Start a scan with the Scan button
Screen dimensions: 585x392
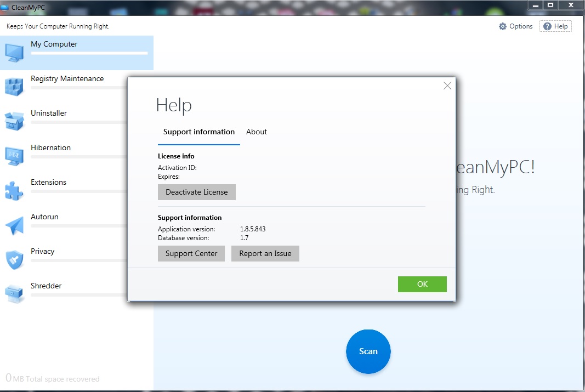[368, 351]
